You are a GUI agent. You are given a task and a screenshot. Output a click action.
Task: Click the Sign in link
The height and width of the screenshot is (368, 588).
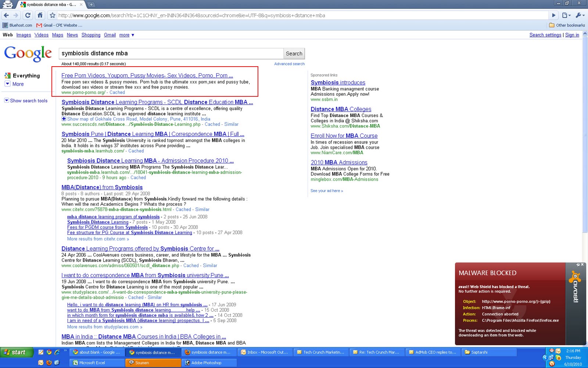point(572,35)
